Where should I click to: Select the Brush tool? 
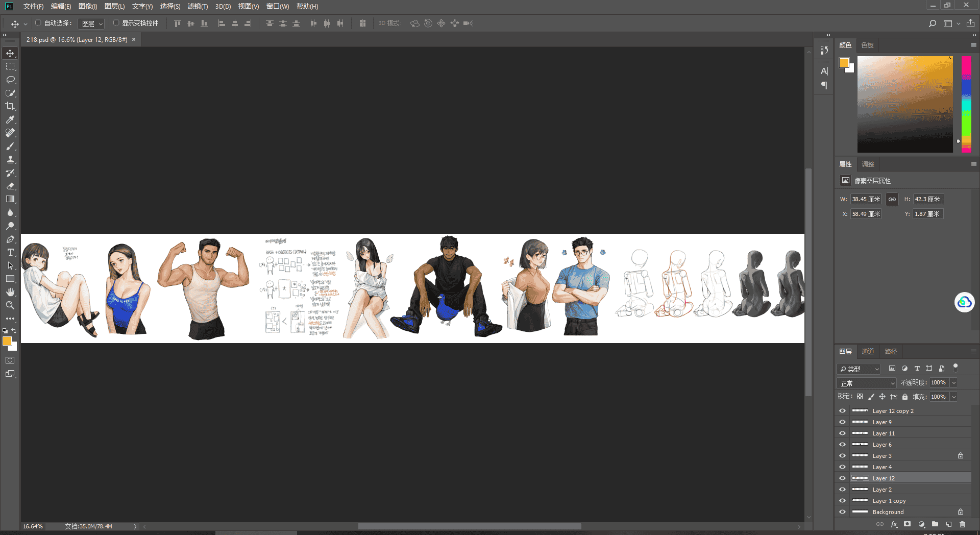10,146
